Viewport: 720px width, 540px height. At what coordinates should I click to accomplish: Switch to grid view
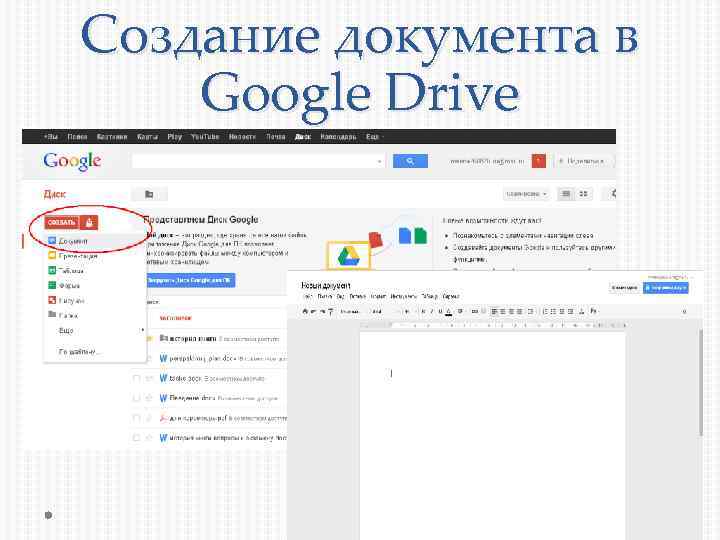point(584,194)
